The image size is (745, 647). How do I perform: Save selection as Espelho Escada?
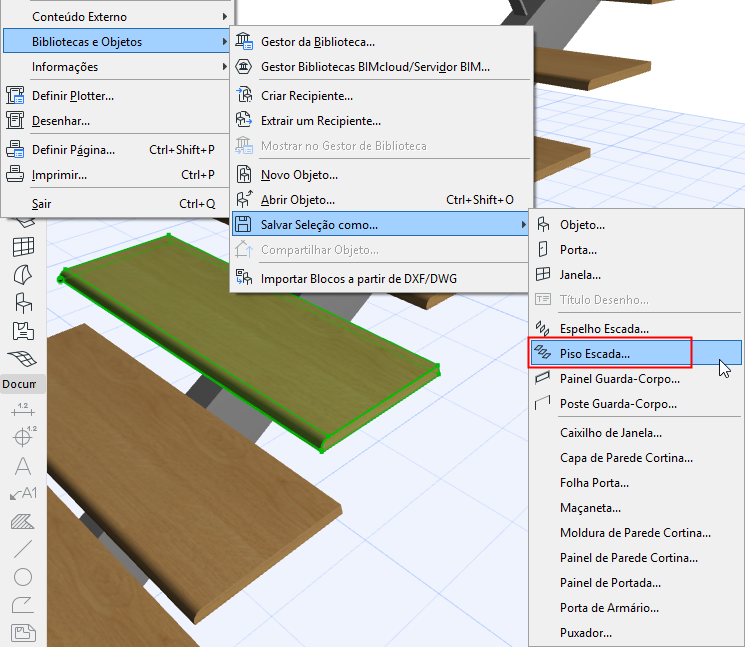636,329
